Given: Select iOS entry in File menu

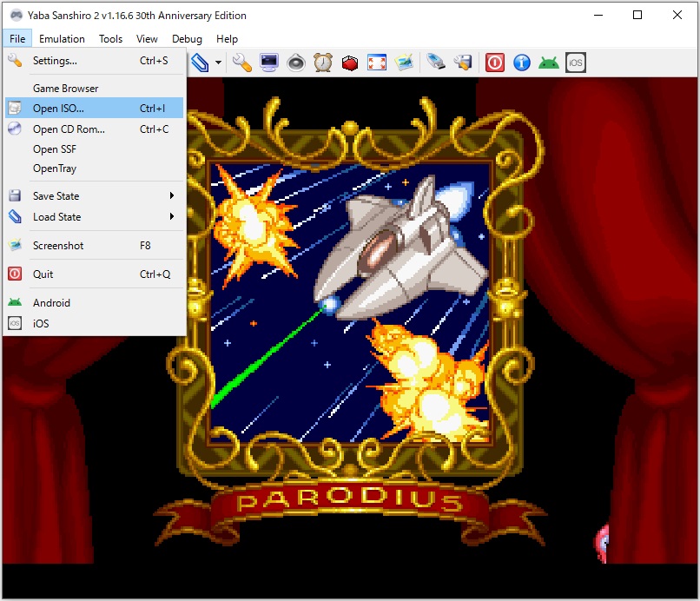Looking at the screenshot, I should 94,323.
